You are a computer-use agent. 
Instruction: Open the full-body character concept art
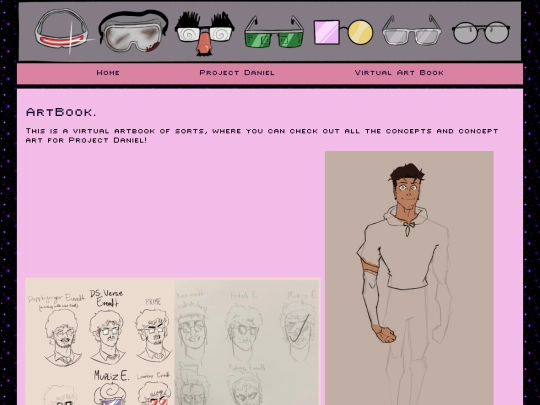coord(409,278)
